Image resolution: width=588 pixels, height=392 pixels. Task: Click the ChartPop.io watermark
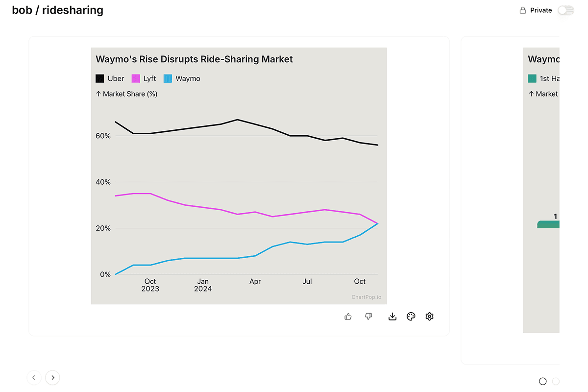click(366, 297)
